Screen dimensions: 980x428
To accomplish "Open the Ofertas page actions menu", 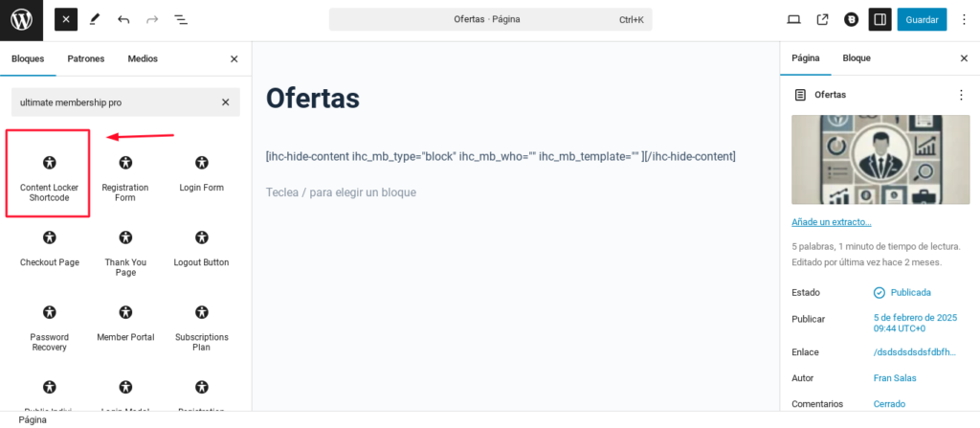I will pyautogui.click(x=961, y=95).
